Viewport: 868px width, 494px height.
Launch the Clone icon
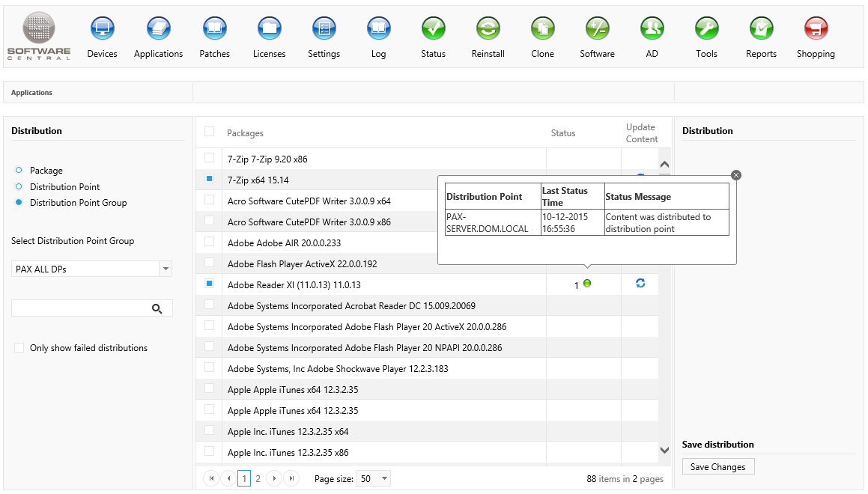coord(542,30)
